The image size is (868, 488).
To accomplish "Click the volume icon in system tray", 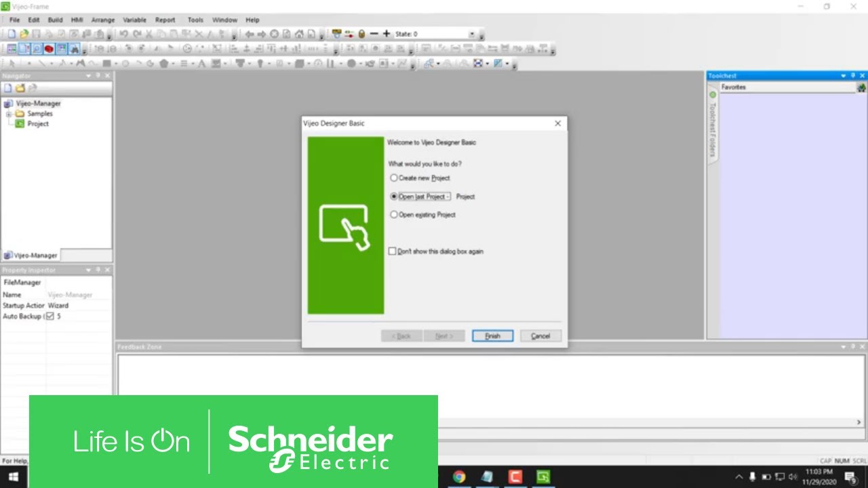I will coord(793,477).
